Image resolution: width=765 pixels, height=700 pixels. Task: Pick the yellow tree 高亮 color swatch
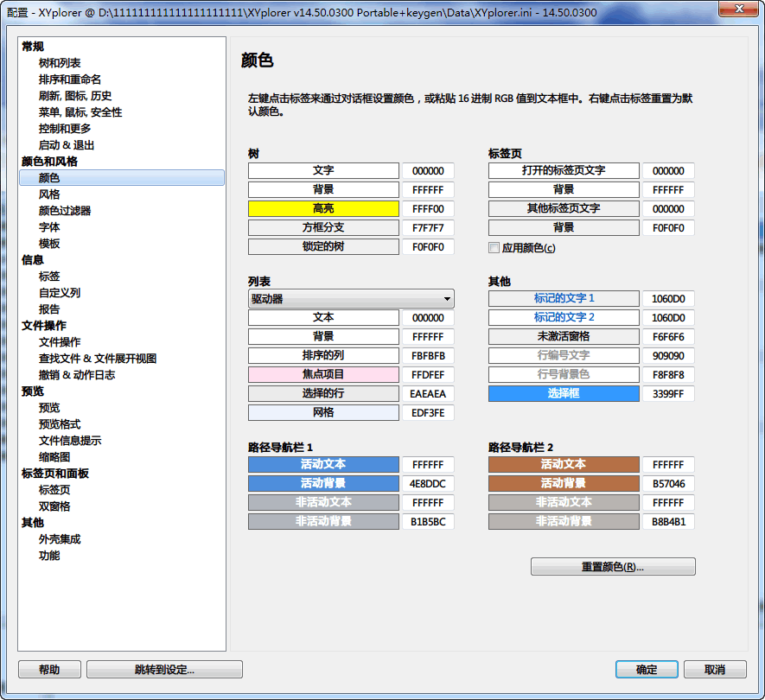(x=323, y=208)
